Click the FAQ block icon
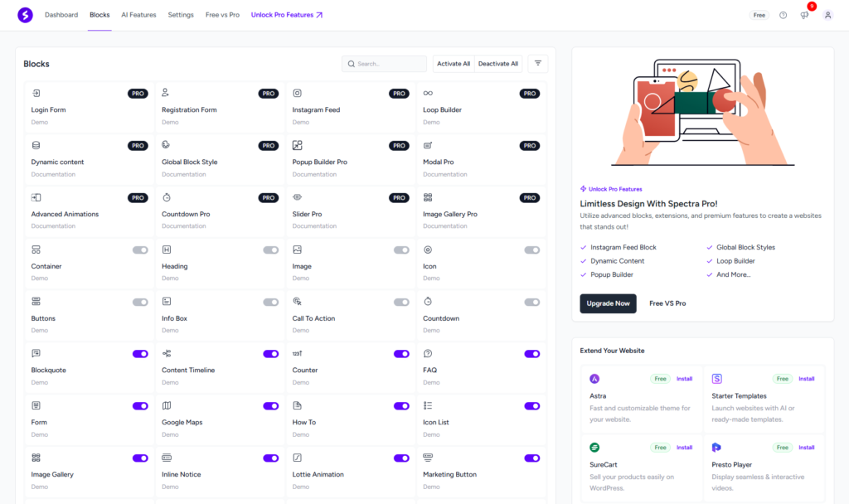 point(428,353)
